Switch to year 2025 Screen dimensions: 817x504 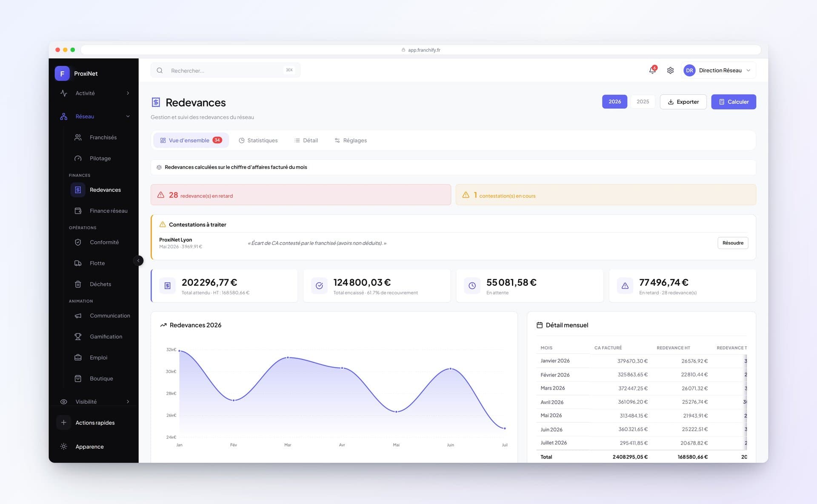pyautogui.click(x=643, y=102)
